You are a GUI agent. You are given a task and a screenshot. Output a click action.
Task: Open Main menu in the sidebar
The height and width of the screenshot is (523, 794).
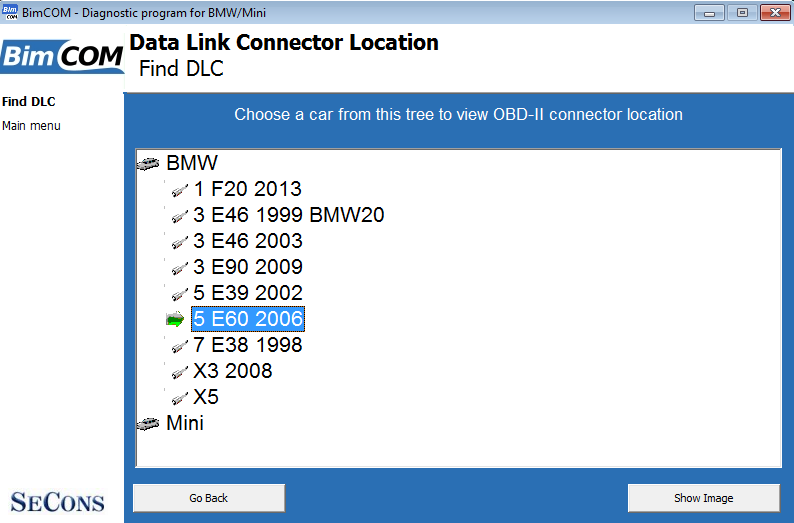31,126
